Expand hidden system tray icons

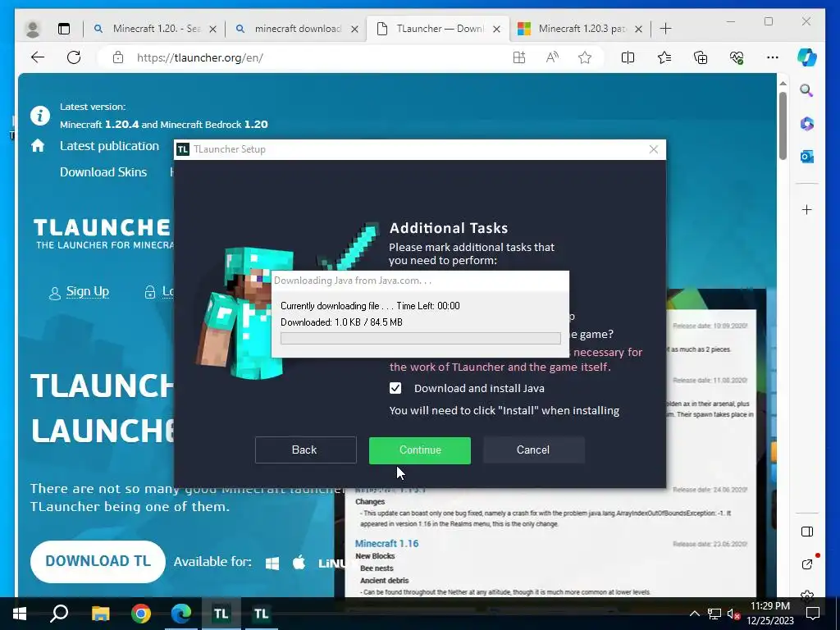tap(694, 614)
